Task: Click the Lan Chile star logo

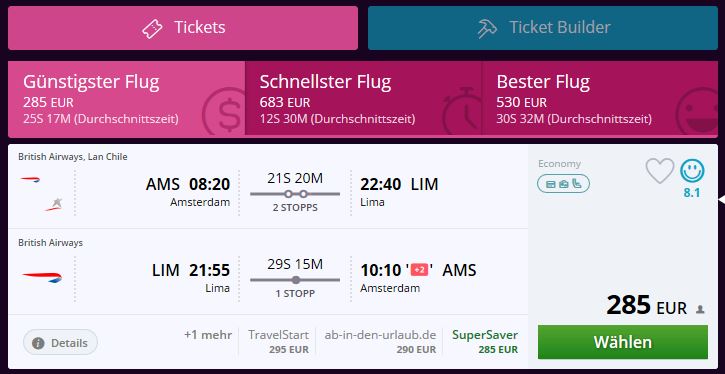Action: (x=54, y=204)
